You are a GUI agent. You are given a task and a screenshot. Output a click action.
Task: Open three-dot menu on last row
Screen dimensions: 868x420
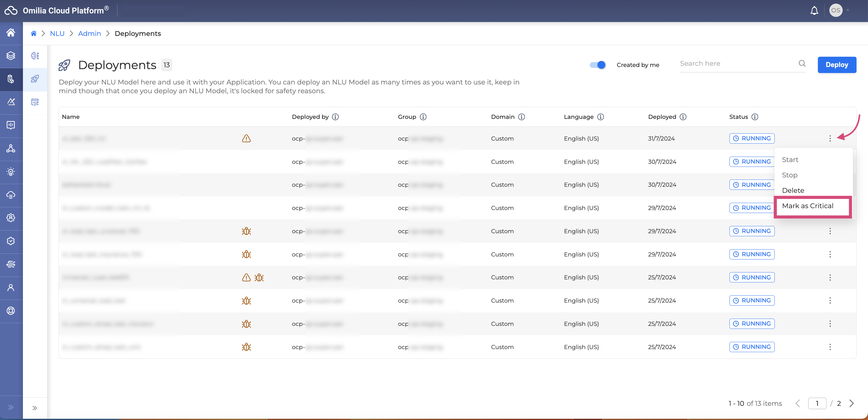830,347
